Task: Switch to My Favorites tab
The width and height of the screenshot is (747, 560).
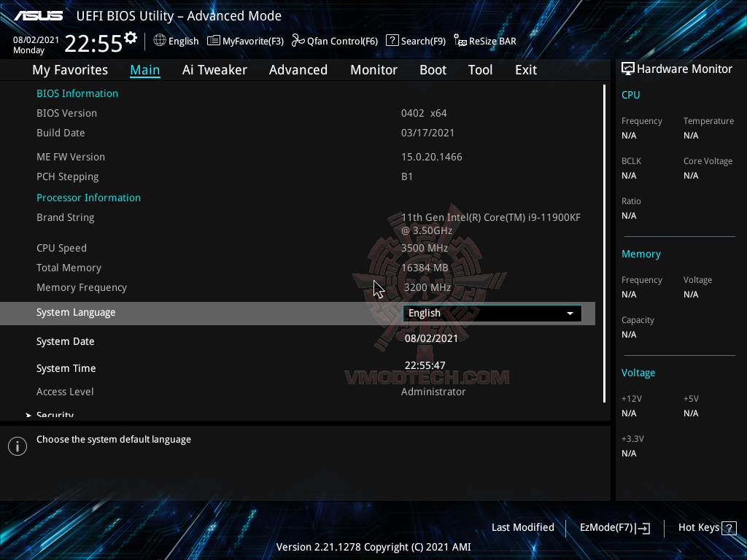Action: (70, 70)
